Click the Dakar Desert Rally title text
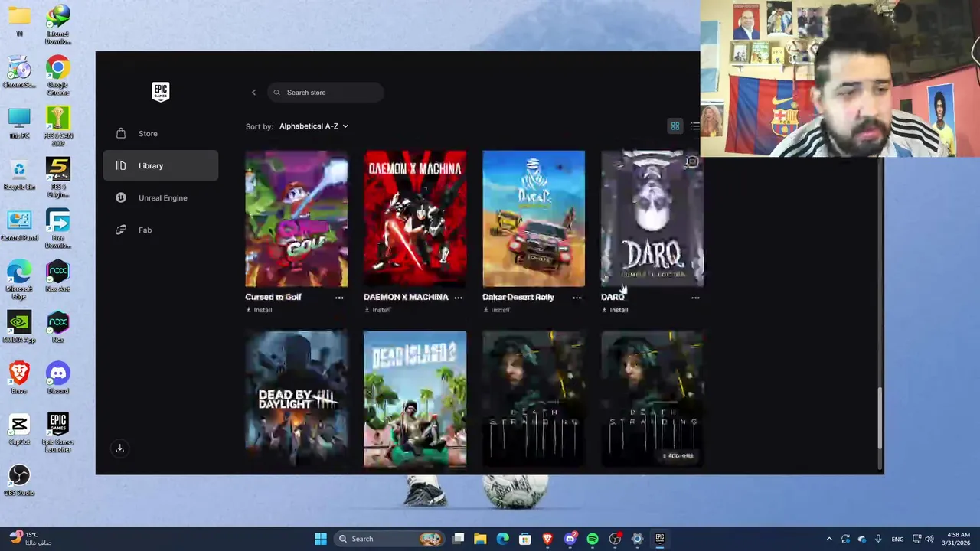 (518, 297)
